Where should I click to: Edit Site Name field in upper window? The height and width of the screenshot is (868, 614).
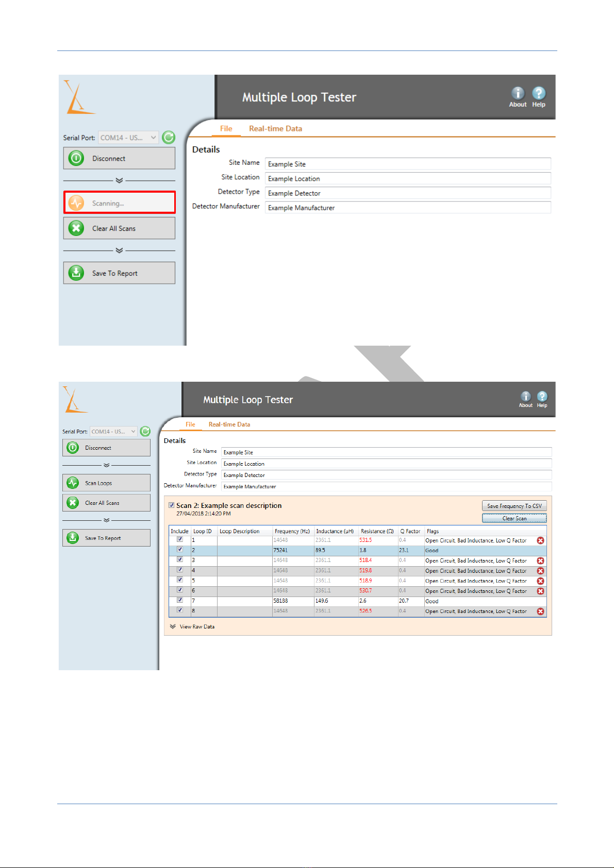(408, 164)
